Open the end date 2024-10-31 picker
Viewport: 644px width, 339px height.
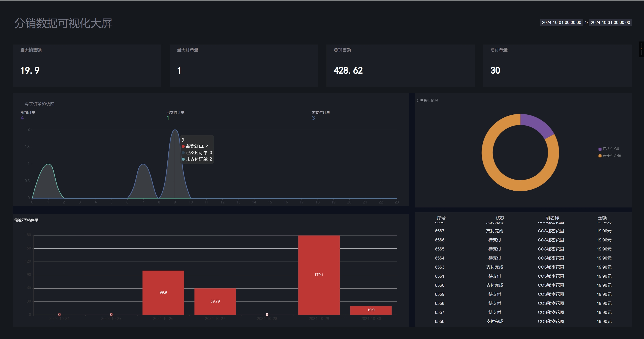click(x=610, y=22)
